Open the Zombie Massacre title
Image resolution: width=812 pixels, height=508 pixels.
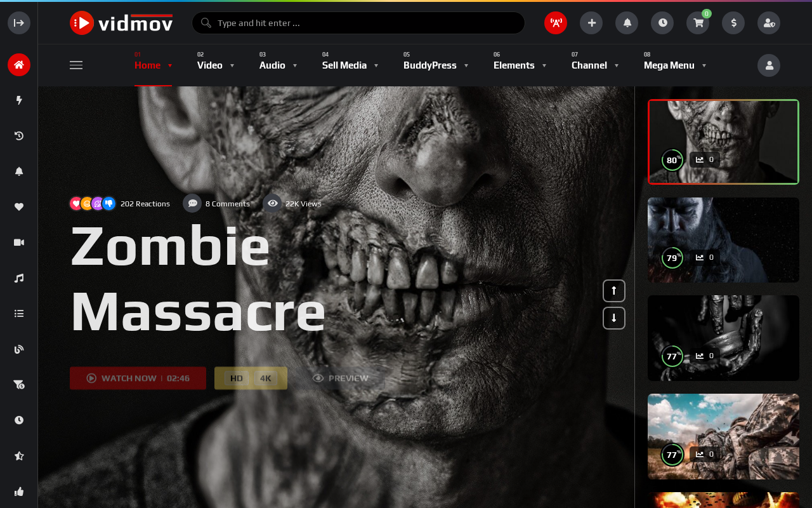pos(198,278)
